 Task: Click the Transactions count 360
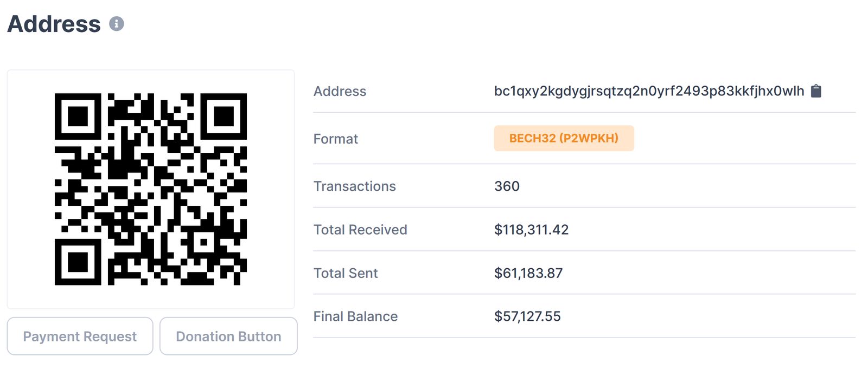507,186
